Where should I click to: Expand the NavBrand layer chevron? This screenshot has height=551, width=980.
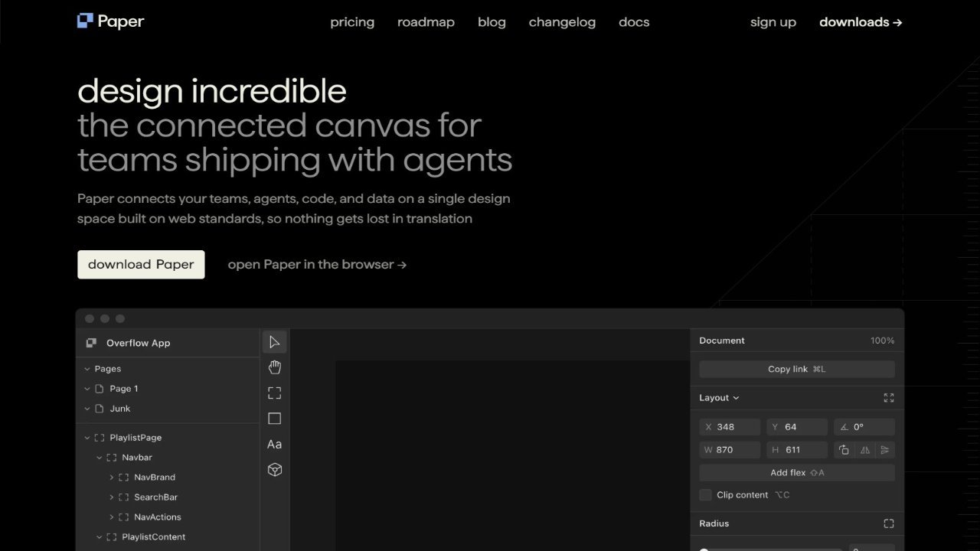click(x=112, y=478)
